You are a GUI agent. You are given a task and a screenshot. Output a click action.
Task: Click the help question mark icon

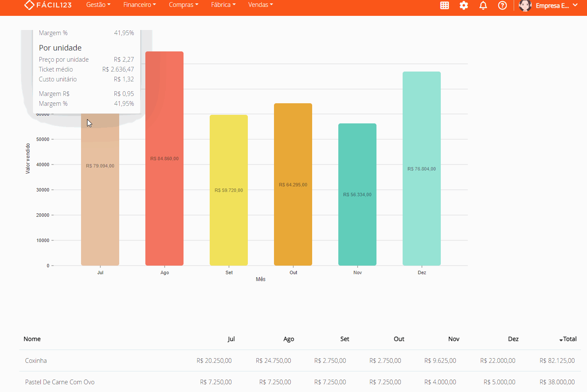pos(503,6)
